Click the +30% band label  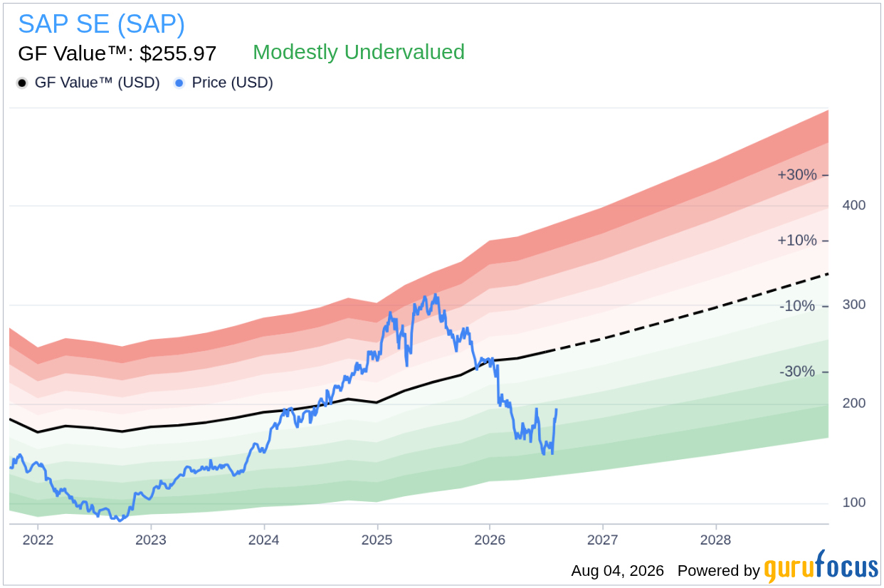tap(797, 174)
